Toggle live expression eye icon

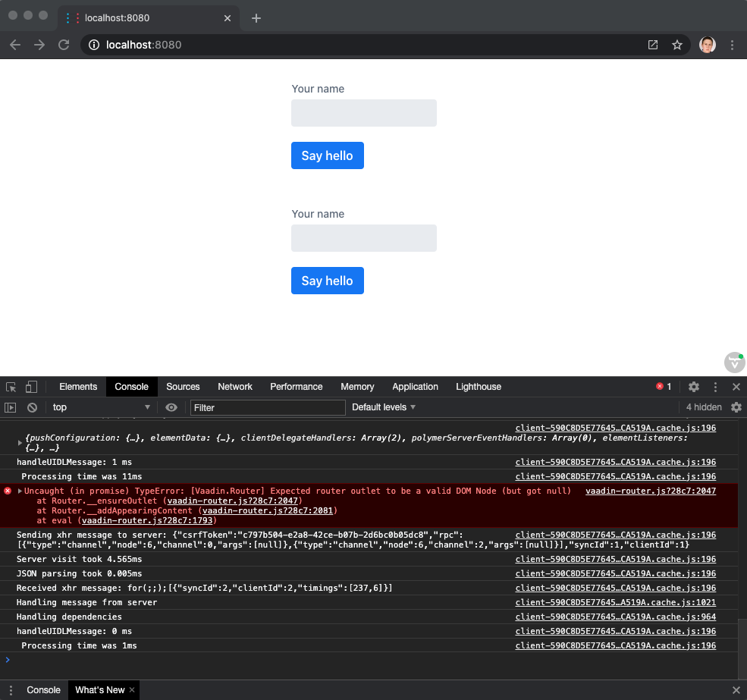[x=171, y=407]
